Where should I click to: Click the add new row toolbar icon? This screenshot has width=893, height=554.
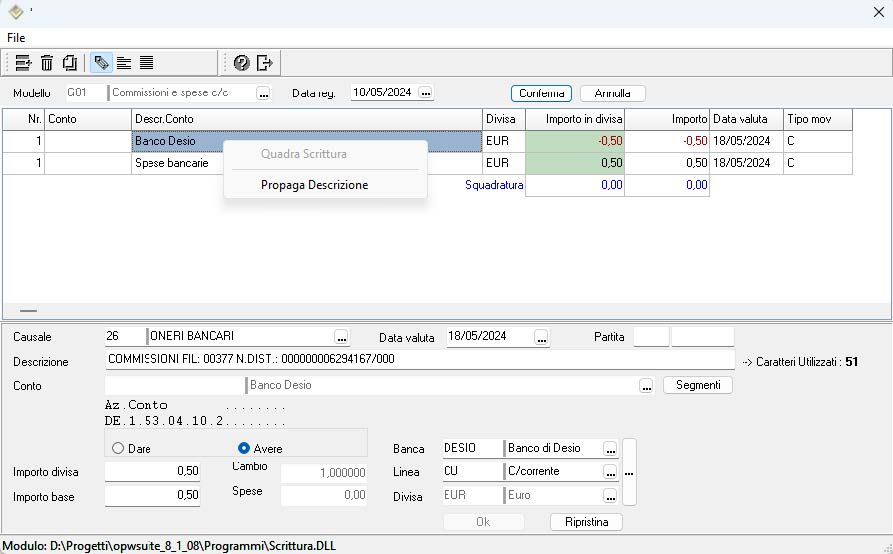24,63
